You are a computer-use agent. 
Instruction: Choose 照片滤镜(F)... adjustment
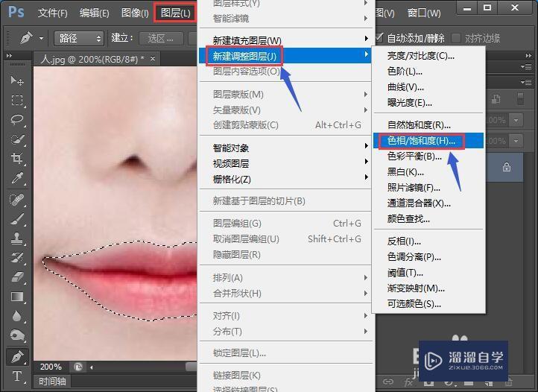[x=428, y=187]
